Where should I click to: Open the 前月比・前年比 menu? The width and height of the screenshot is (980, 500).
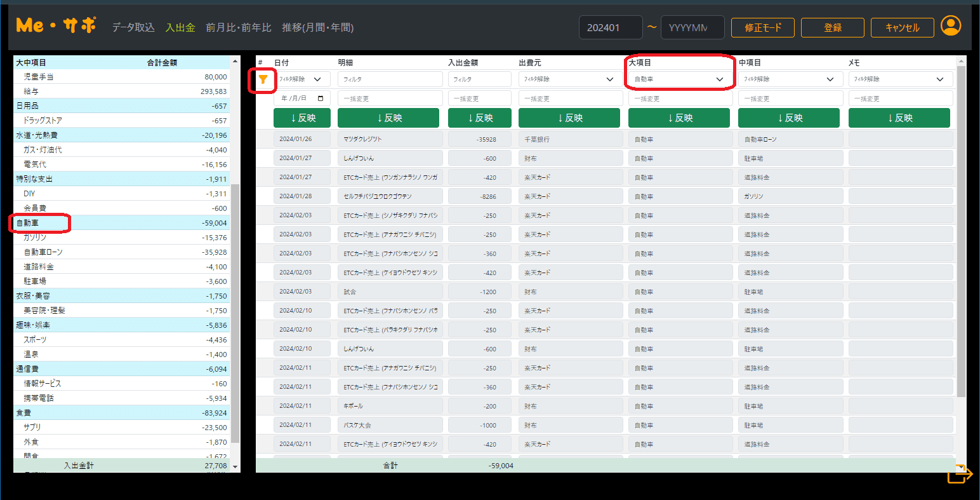pyautogui.click(x=238, y=27)
